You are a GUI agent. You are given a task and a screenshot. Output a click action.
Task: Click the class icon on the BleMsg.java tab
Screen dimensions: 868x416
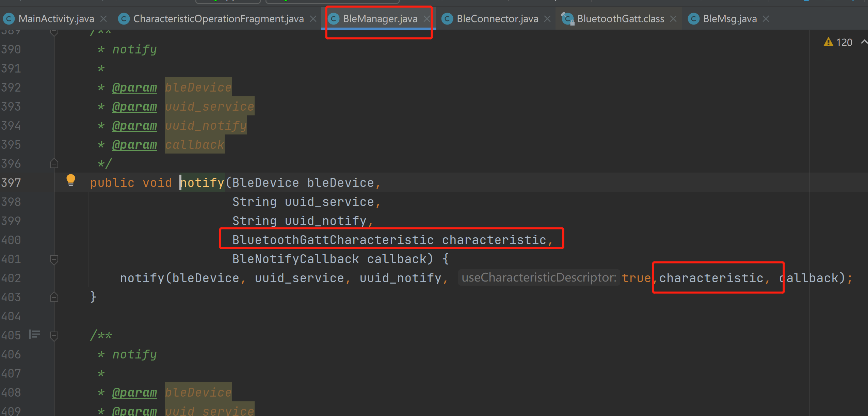point(693,19)
